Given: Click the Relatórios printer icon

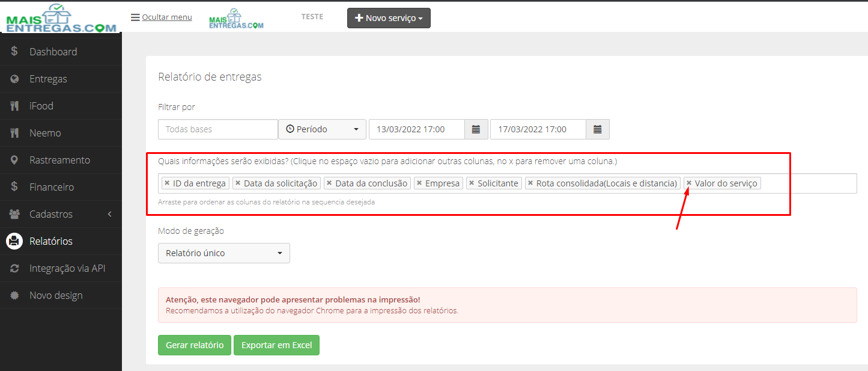Looking at the screenshot, I should pyautogui.click(x=14, y=241).
